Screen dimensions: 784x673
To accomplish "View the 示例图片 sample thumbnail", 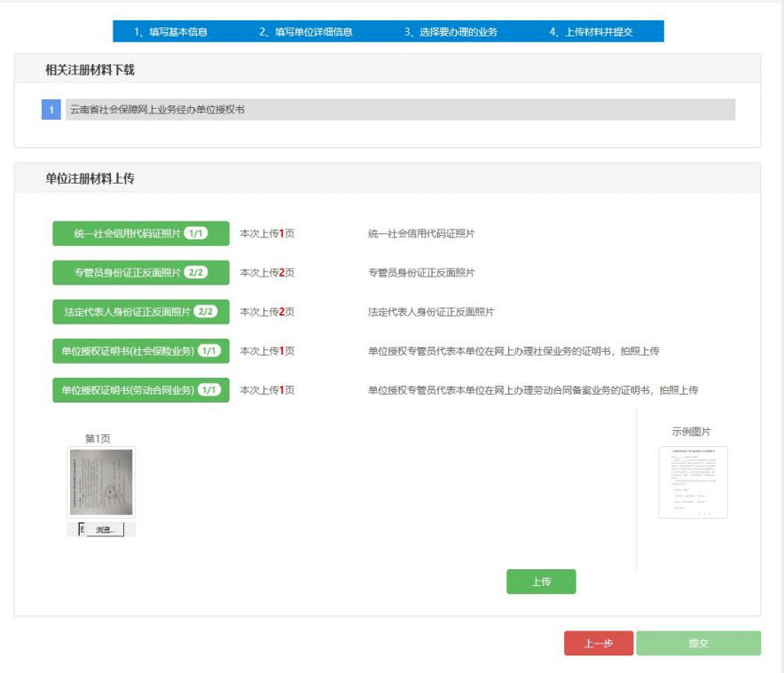I will [x=693, y=482].
